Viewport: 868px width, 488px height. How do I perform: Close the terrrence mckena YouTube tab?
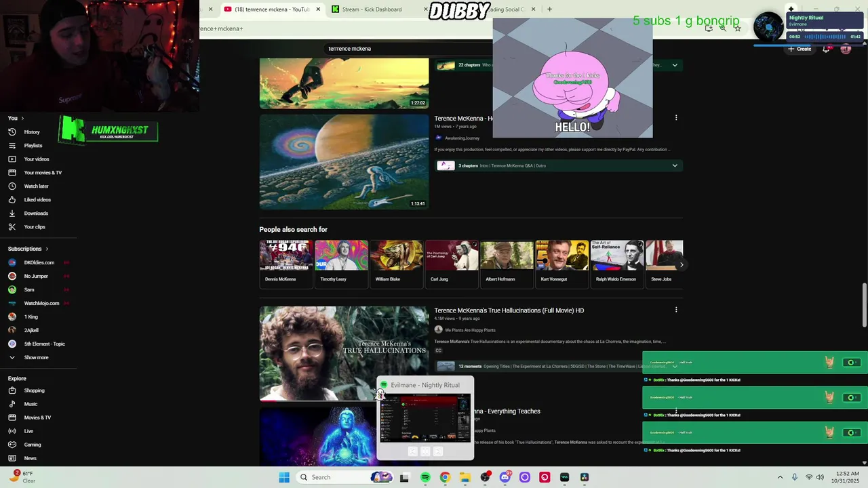[x=318, y=9]
